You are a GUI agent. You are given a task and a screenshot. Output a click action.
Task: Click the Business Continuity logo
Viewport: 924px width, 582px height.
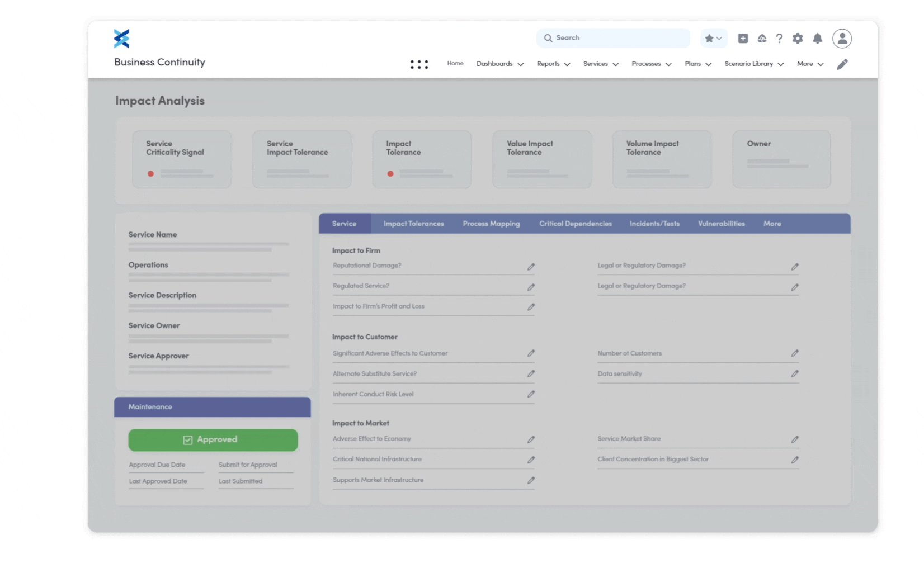tap(121, 39)
